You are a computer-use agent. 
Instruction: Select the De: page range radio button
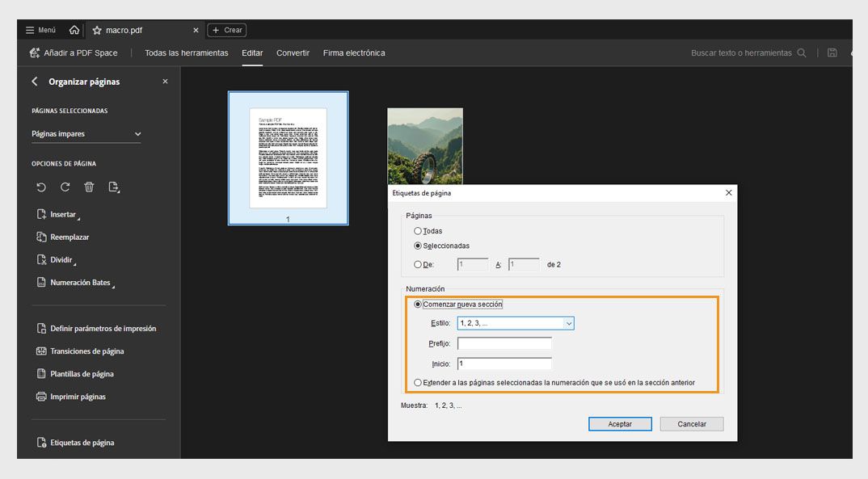pyautogui.click(x=418, y=264)
